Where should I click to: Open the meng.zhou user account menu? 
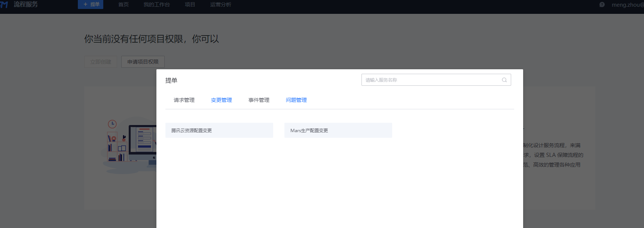[628, 5]
